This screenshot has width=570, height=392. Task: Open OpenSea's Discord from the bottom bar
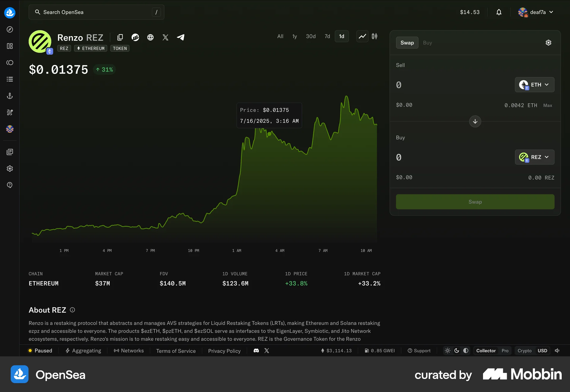(x=256, y=351)
